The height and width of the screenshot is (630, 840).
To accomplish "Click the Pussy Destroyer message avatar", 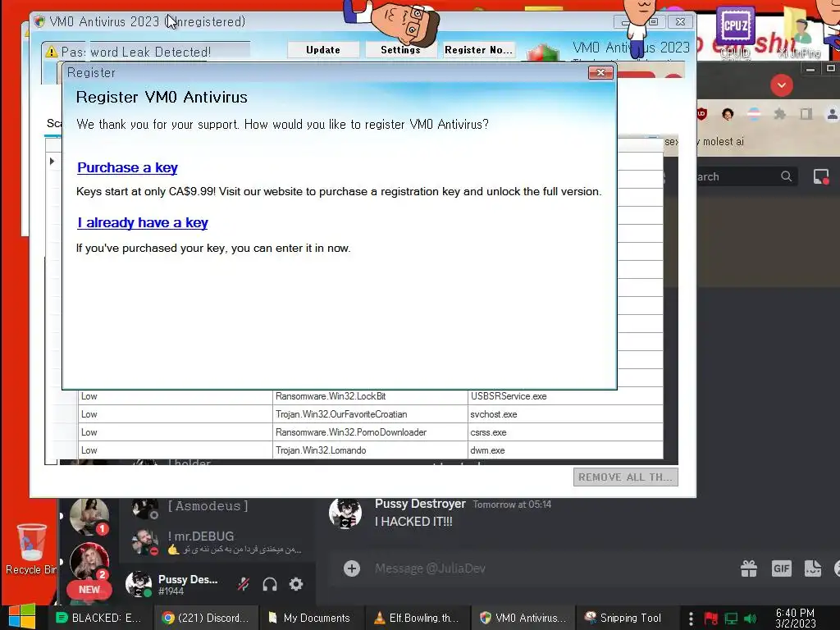I will [x=345, y=513].
